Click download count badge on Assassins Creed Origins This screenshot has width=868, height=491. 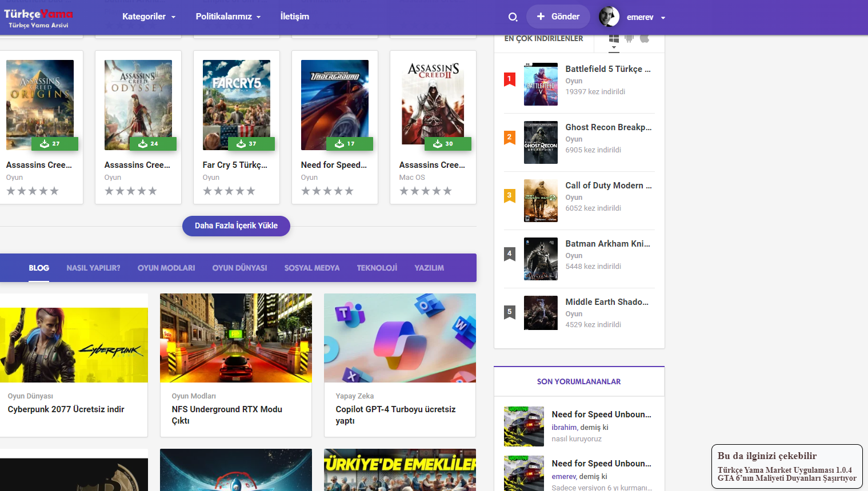[x=55, y=144]
